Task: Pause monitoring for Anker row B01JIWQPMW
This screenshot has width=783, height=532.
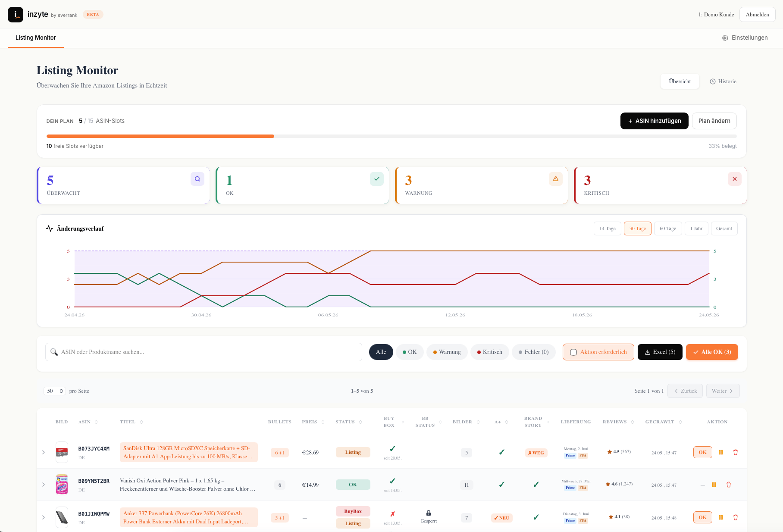Action: tap(721, 517)
